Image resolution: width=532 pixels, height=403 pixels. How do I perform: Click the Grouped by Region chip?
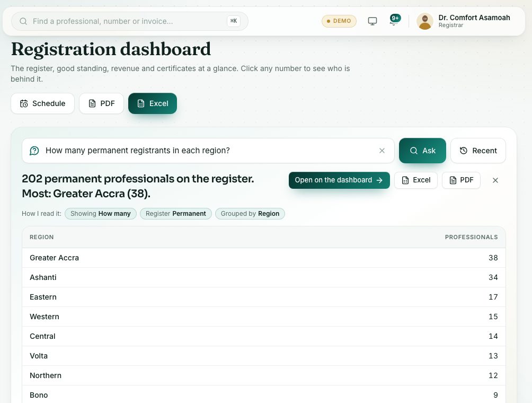pyautogui.click(x=250, y=214)
